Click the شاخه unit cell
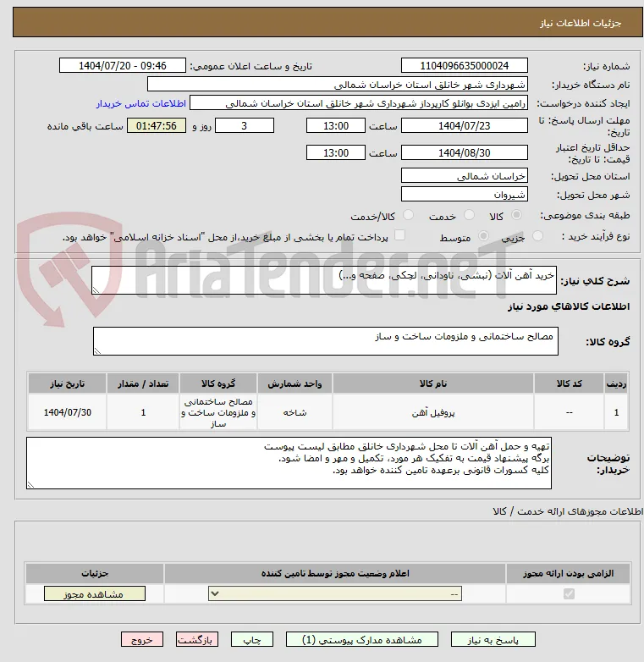 click(294, 412)
